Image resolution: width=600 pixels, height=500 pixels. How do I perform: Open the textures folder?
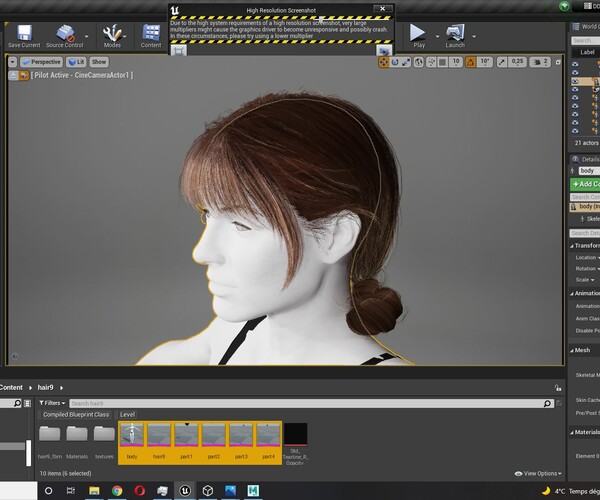point(104,442)
